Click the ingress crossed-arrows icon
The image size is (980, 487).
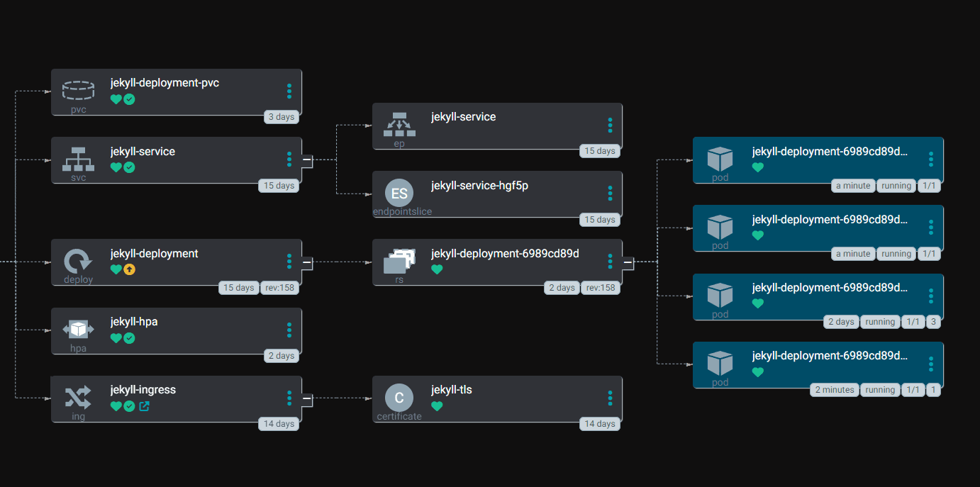78,397
